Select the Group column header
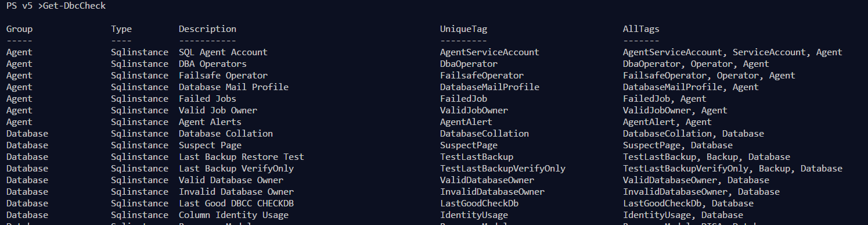The width and height of the screenshot is (868, 225). click(x=20, y=29)
